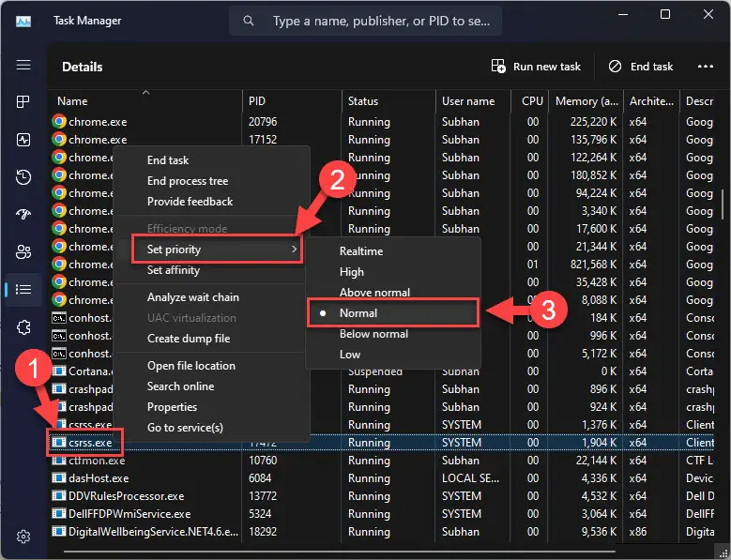Choose End task in context menu
Viewport: 731px width, 560px height.
(212, 160)
